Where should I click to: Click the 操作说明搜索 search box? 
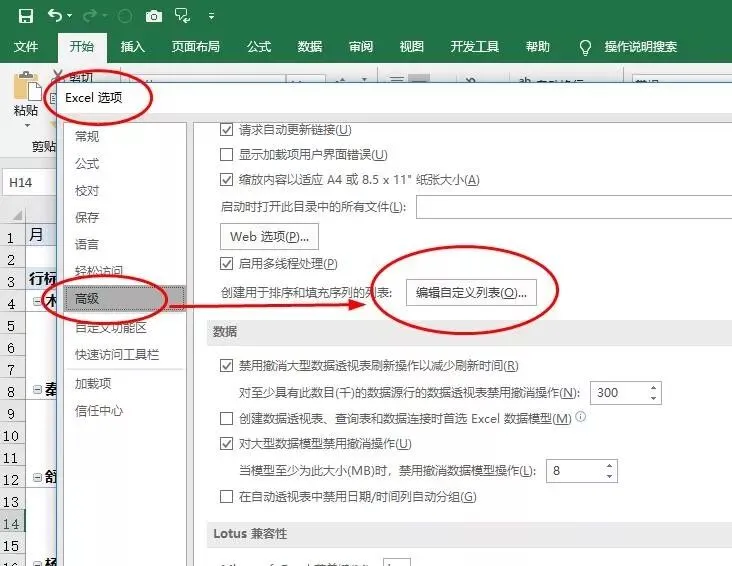coord(640,47)
